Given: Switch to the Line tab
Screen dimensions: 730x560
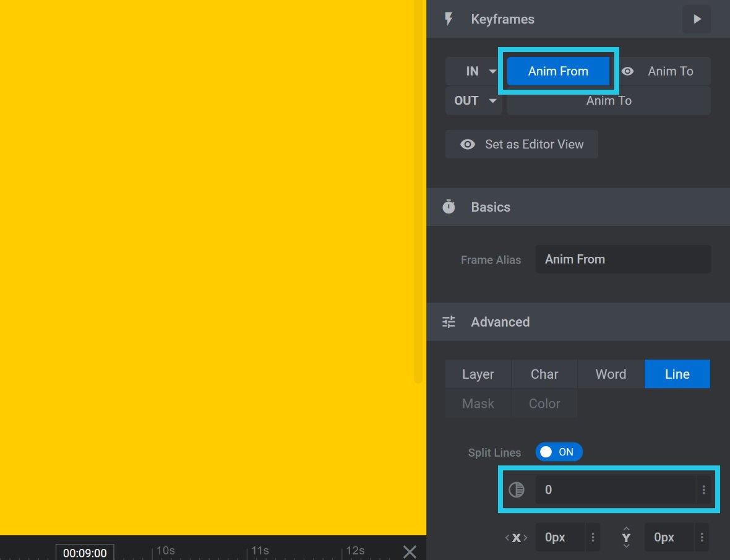Looking at the screenshot, I should click(x=677, y=374).
